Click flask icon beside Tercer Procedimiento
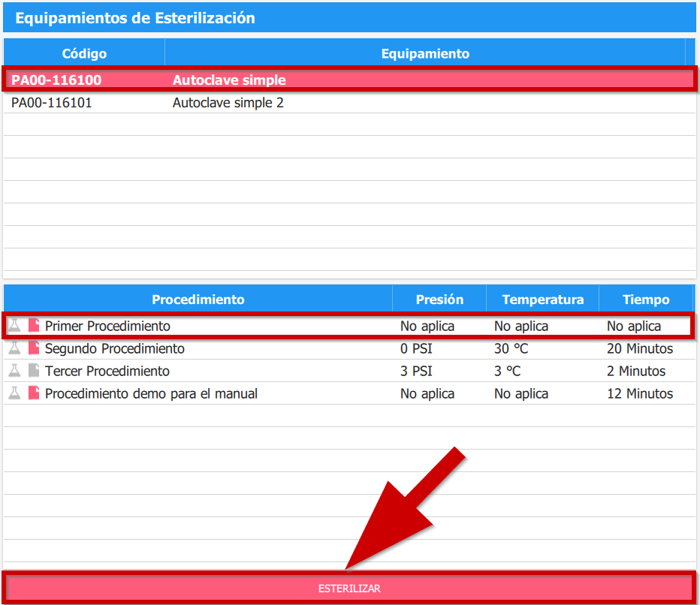The height and width of the screenshot is (605, 700). [15, 371]
